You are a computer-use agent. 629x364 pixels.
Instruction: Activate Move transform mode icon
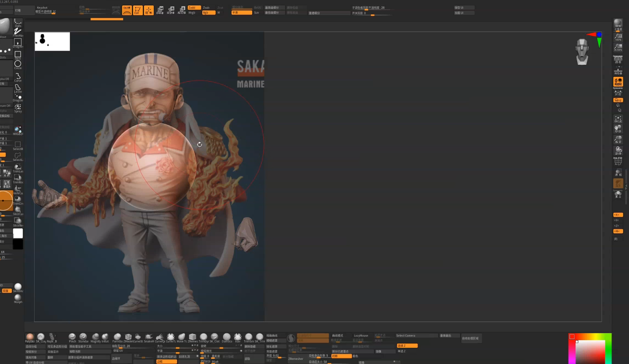[160, 10]
